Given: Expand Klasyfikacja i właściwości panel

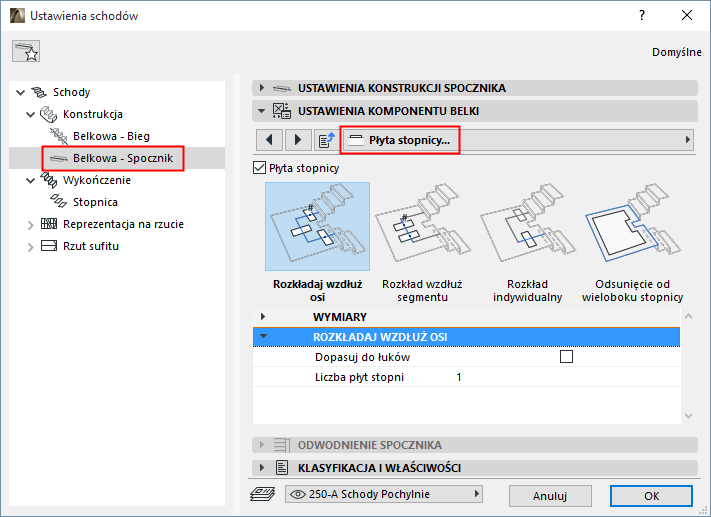Looking at the screenshot, I should tap(262, 467).
